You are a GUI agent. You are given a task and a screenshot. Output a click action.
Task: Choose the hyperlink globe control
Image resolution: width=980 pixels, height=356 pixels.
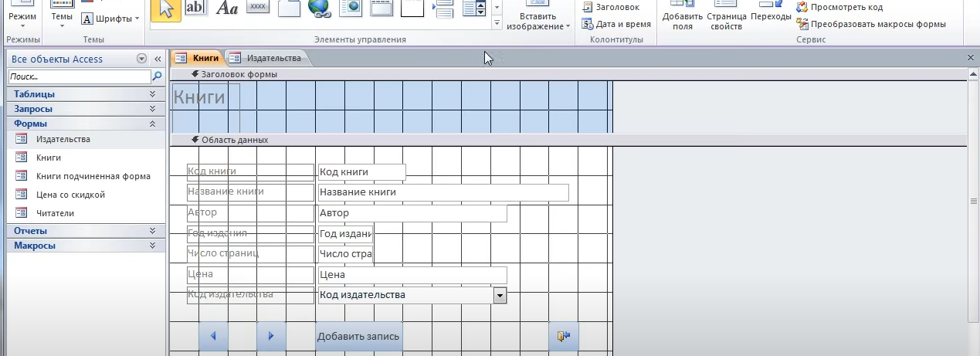[x=319, y=8]
